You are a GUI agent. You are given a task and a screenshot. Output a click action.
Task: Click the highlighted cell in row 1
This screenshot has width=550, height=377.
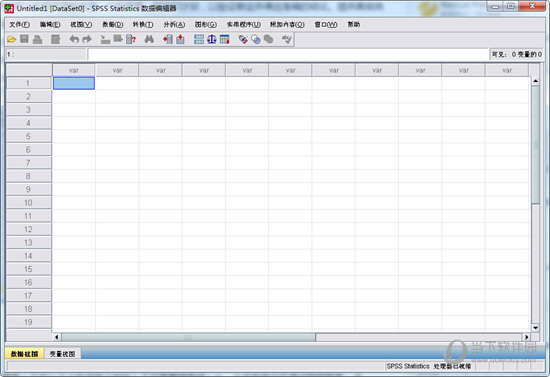point(74,83)
